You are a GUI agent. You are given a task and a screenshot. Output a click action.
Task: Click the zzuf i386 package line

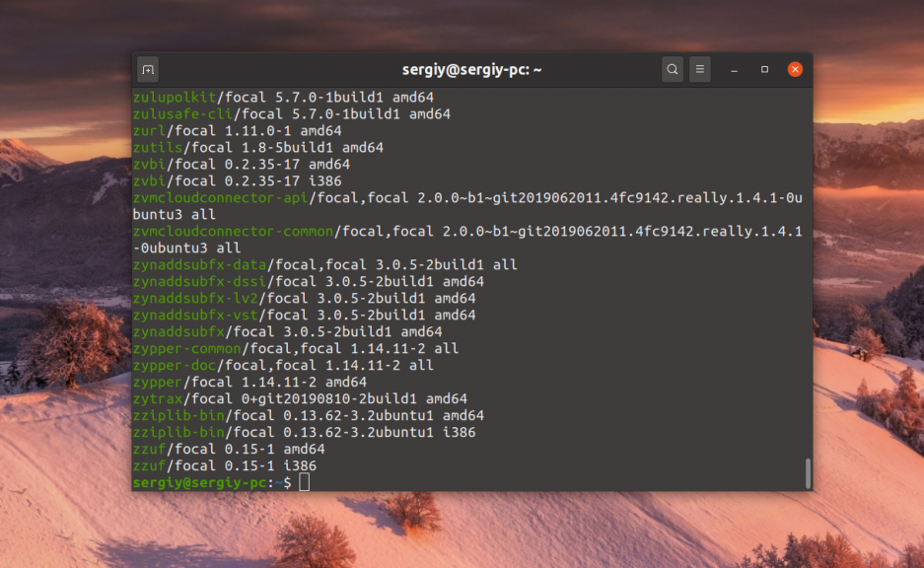(150, 465)
